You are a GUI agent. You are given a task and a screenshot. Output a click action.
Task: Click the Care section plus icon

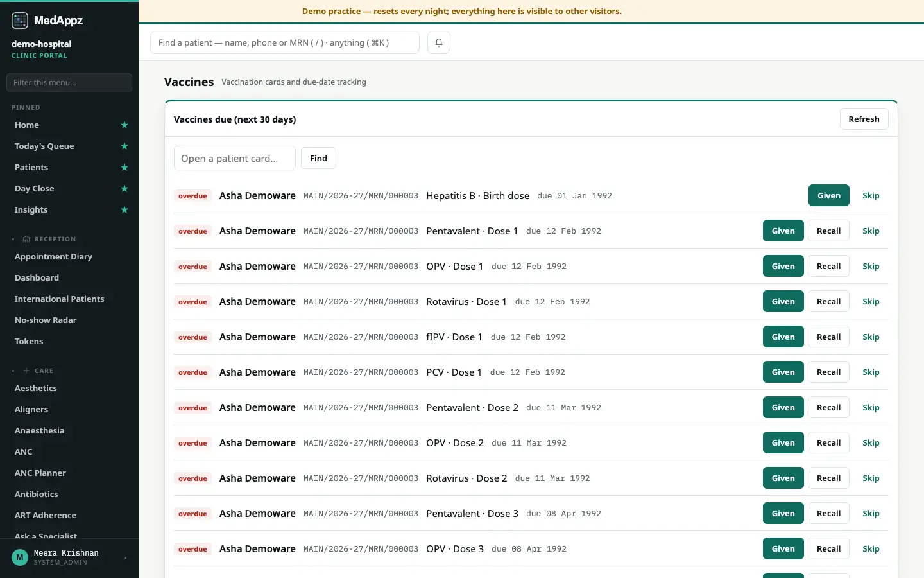pyautogui.click(x=26, y=371)
